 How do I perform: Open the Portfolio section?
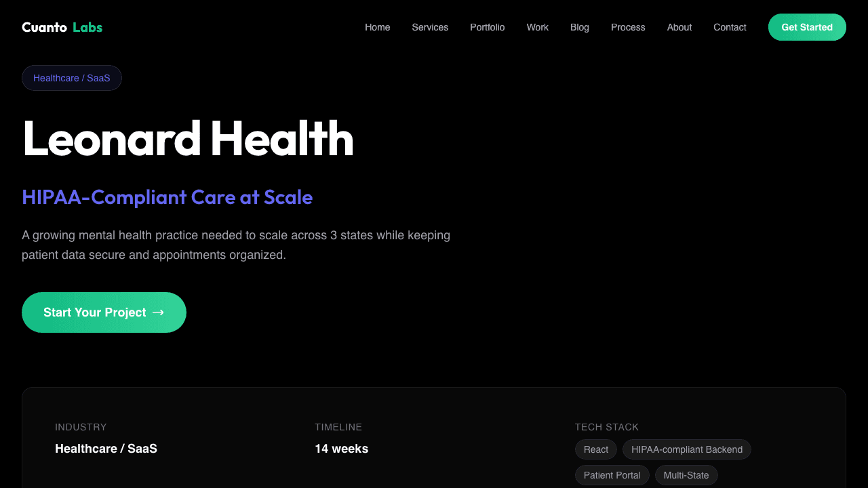click(x=487, y=27)
